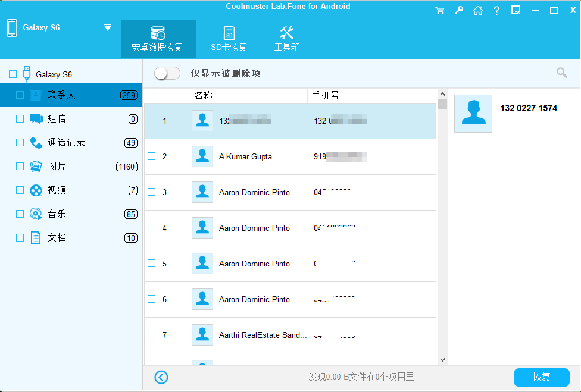This screenshot has height=392, width=581.
Task: Select the 音乐 category label
Action: tap(57, 214)
